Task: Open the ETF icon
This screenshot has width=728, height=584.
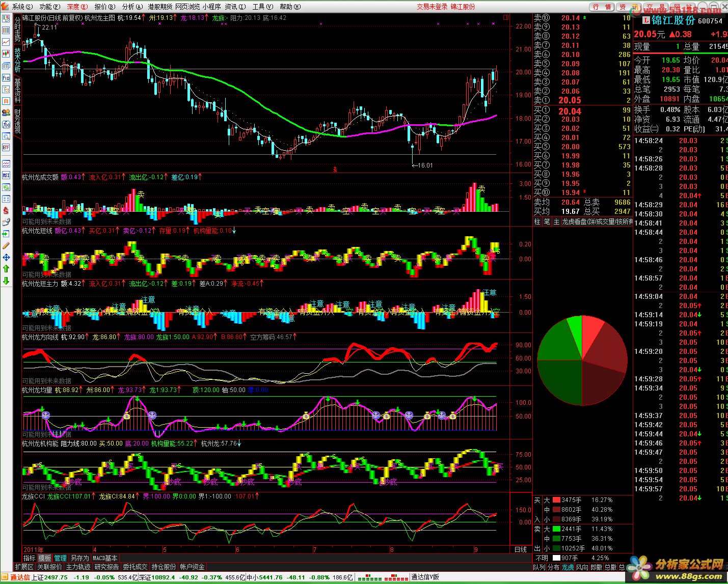Action: (6, 148)
